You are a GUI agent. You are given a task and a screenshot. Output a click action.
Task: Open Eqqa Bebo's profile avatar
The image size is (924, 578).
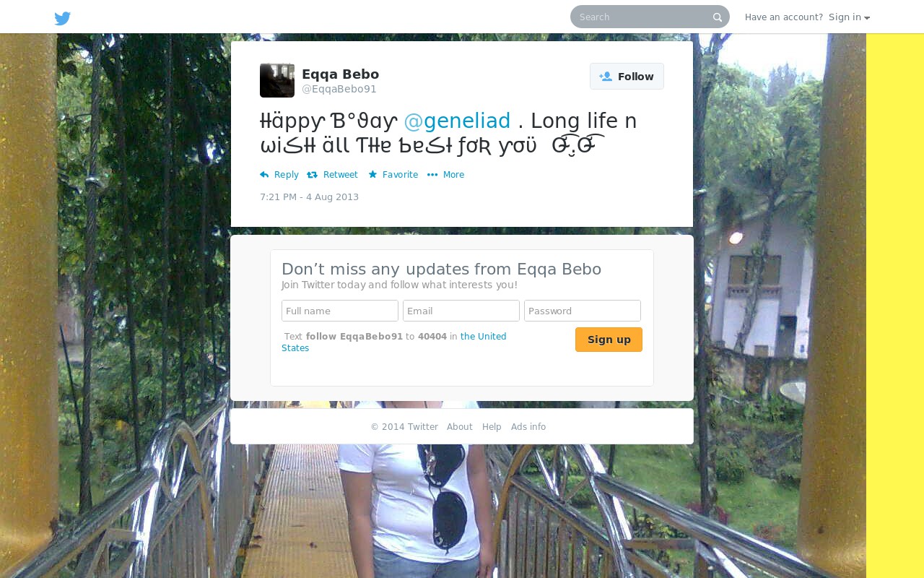point(277,80)
